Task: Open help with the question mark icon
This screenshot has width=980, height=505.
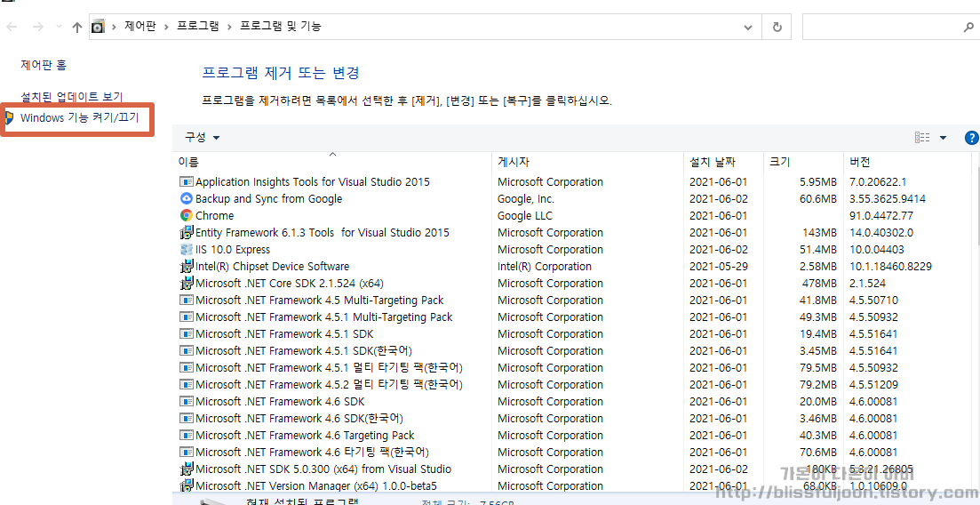Action: pyautogui.click(x=972, y=138)
